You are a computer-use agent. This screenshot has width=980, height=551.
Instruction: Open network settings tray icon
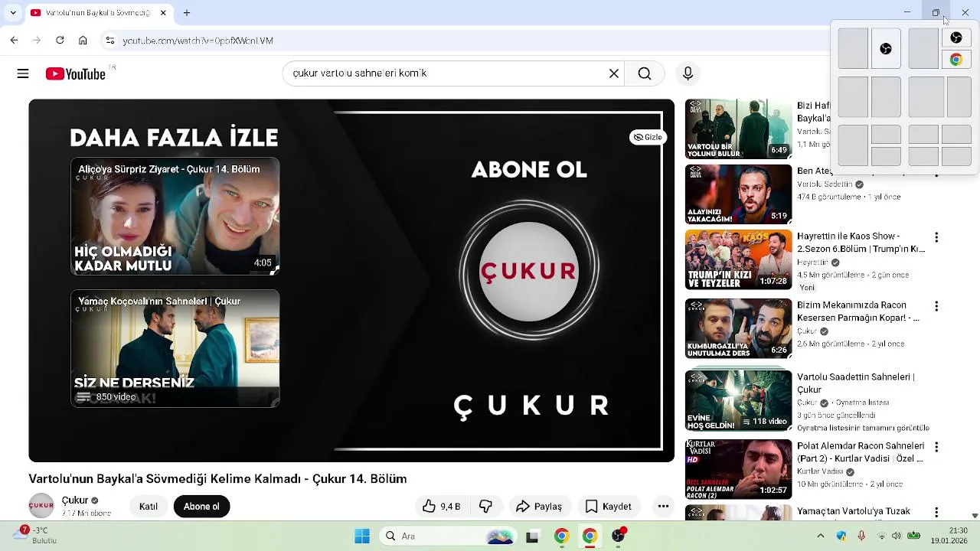pyautogui.click(x=881, y=536)
